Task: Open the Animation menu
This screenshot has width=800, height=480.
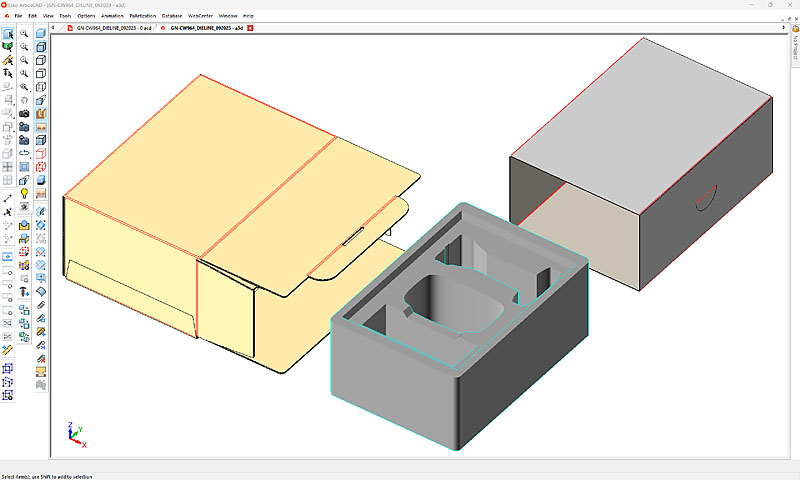Action: click(x=113, y=16)
